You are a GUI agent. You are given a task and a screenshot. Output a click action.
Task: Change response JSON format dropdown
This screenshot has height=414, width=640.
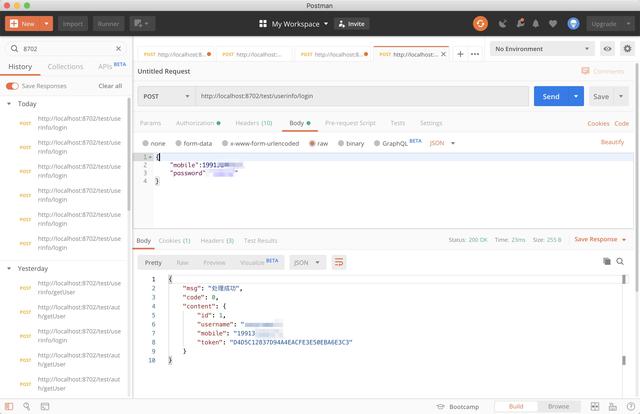point(307,263)
